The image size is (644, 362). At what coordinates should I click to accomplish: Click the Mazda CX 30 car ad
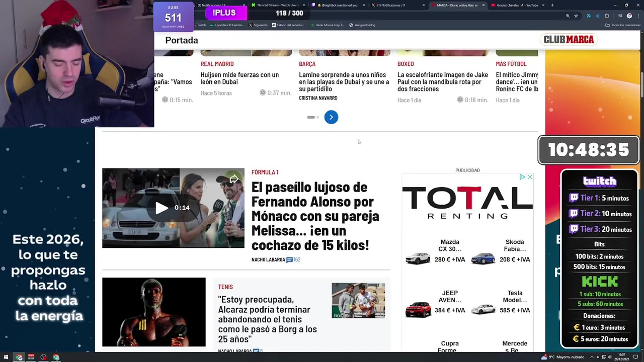pyautogui.click(x=436, y=252)
